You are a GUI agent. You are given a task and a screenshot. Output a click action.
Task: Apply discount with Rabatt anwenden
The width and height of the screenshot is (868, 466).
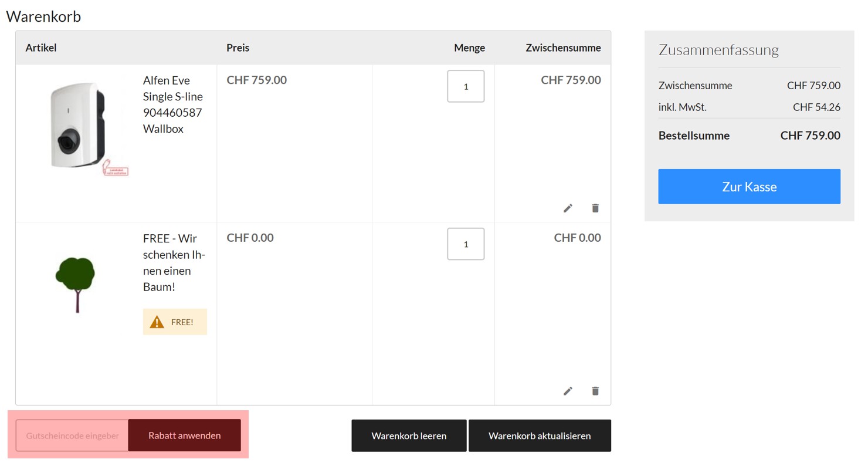click(x=184, y=435)
